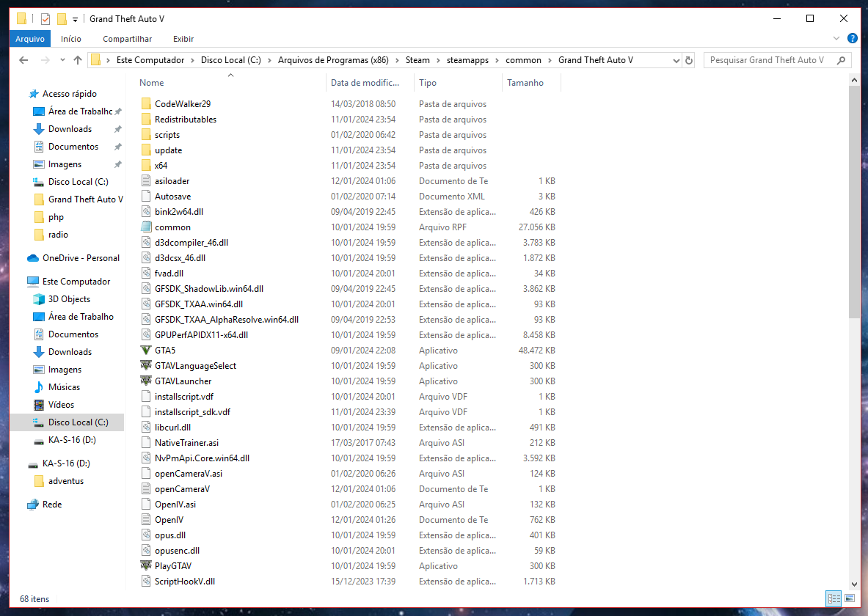Click the CodeWalker29 folder icon

point(146,103)
